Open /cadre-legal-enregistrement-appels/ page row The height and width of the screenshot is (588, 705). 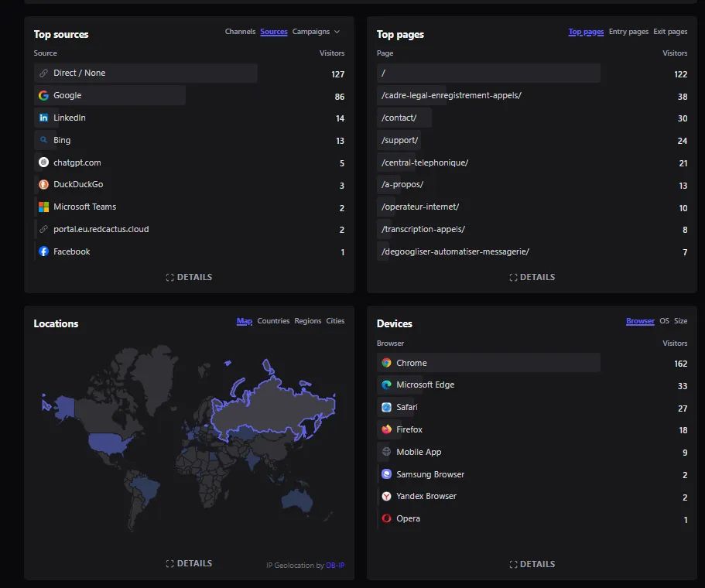point(532,95)
